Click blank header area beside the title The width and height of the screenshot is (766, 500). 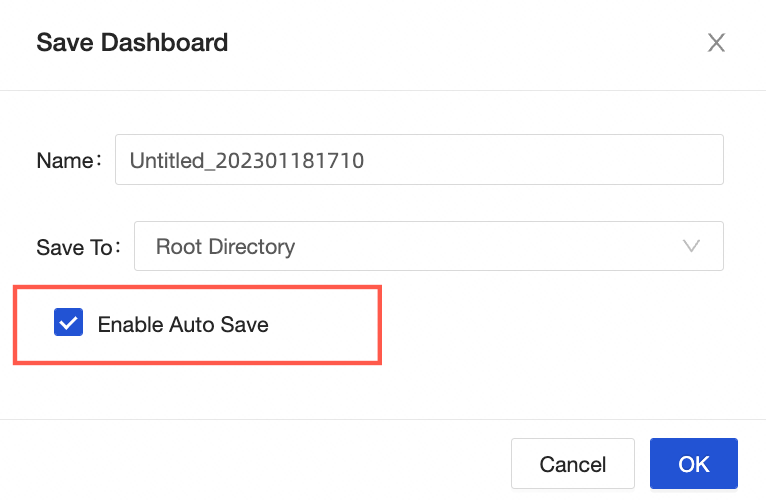(450, 43)
